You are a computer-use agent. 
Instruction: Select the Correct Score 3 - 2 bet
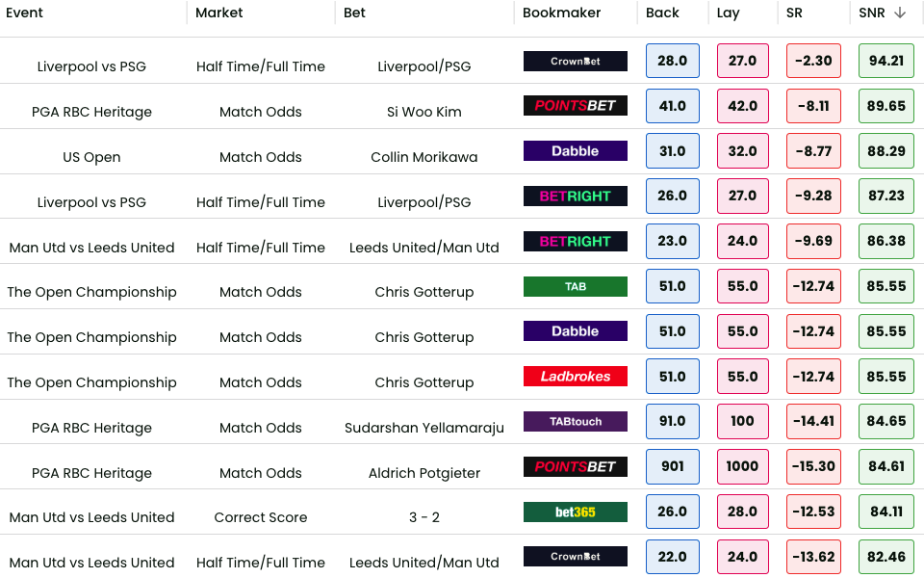424,517
